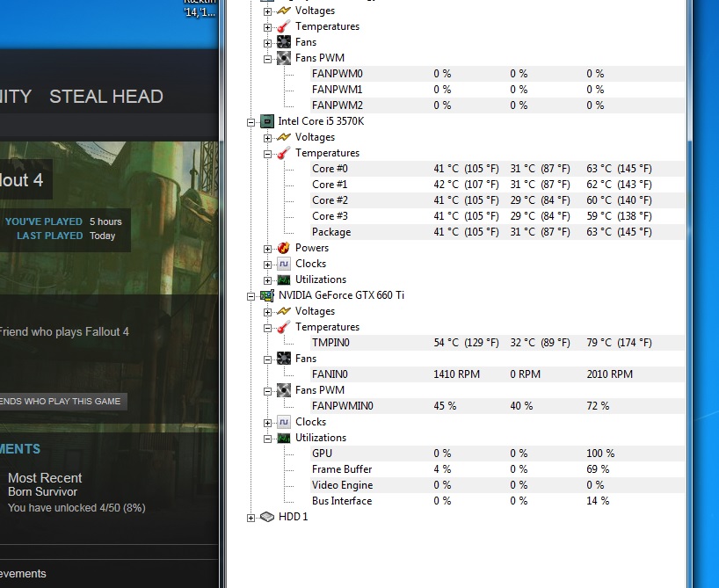Select the Born Survivor achievement

coord(42,492)
